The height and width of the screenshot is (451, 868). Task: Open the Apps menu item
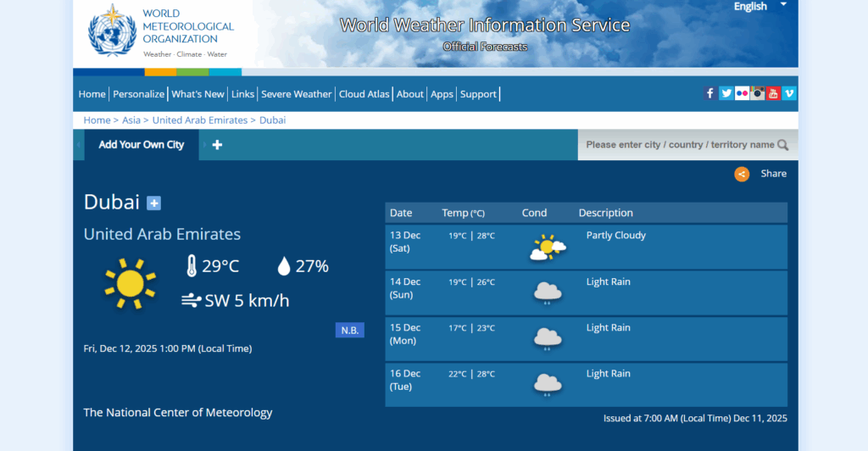pos(442,94)
